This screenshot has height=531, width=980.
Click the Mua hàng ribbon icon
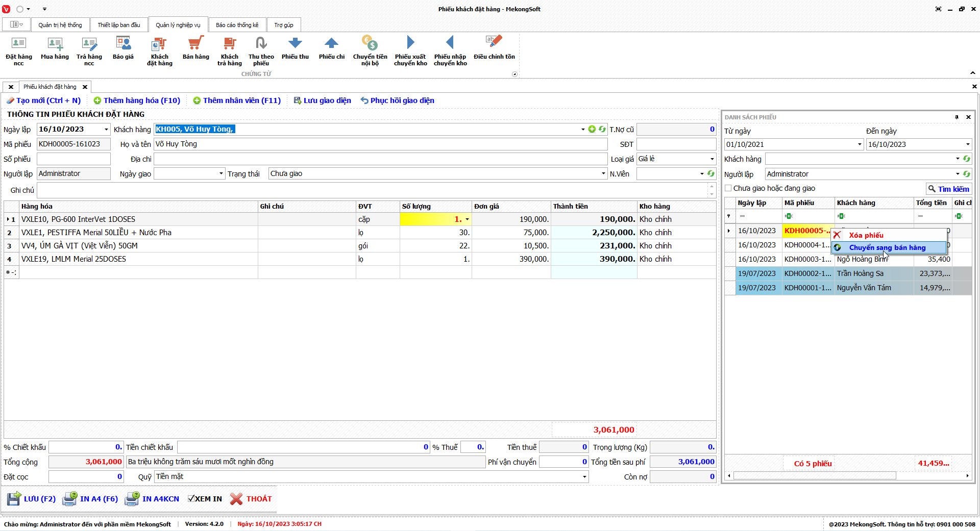(55, 49)
